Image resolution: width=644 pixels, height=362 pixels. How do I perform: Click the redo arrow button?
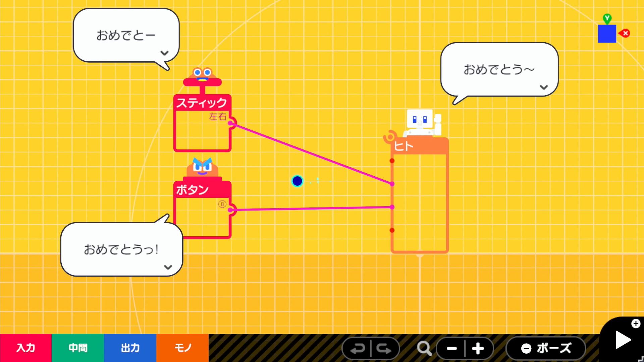(x=384, y=349)
